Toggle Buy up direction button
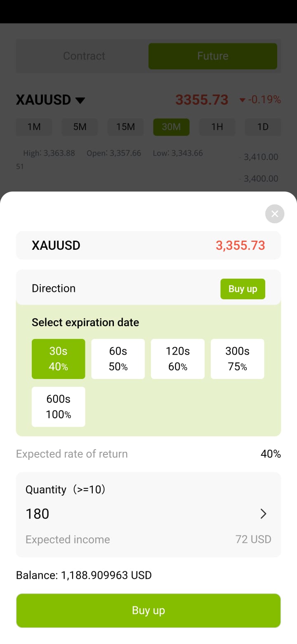 pyautogui.click(x=243, y=289)
